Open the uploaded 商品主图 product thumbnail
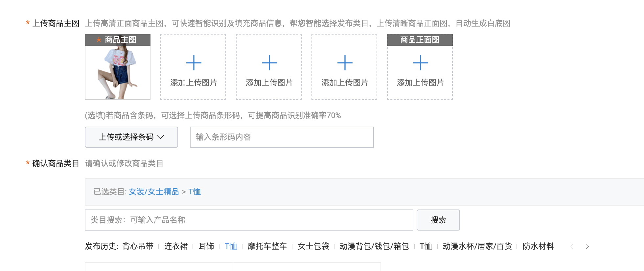 click(x=118, y=72)
